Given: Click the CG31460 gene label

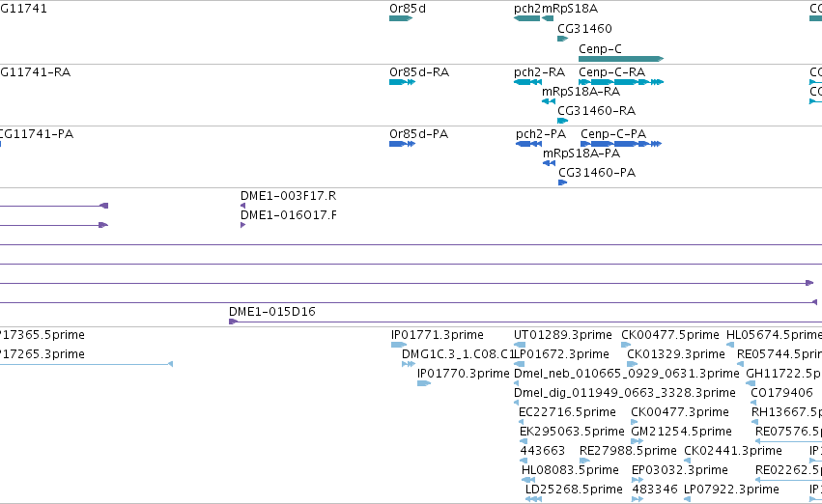Looking at the screenshot, I should pyautogui.click(x=584, y=28).
